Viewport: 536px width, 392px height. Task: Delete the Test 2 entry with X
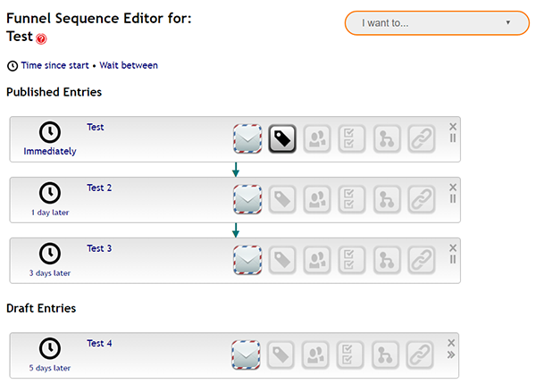(453, 187)
